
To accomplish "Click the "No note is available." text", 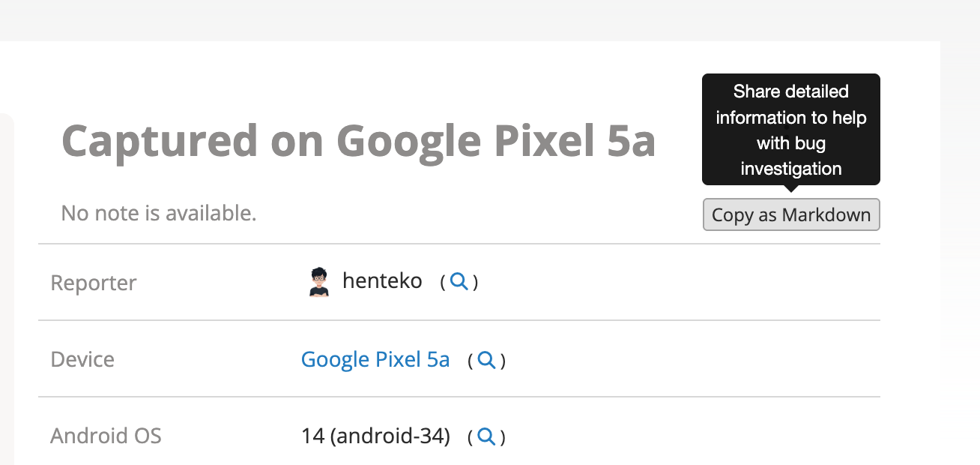I will pyautogui.click(x=159, y=214).
